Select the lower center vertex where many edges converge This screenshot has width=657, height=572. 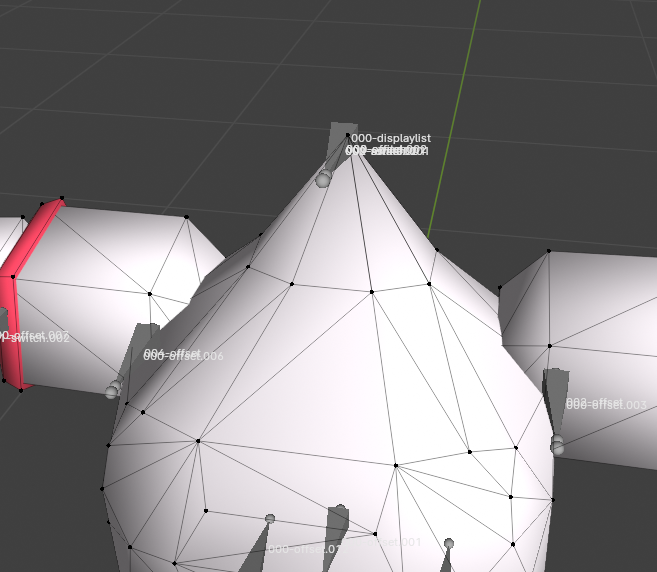tap(396, 465)
